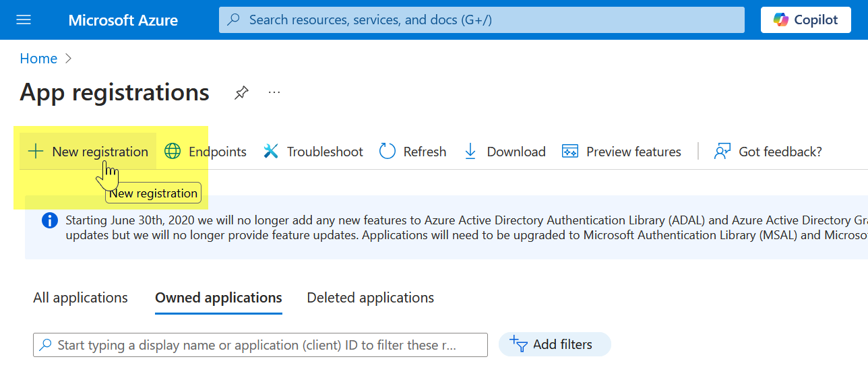
Task: Click Got feedback?
Action: click(768, 152)
